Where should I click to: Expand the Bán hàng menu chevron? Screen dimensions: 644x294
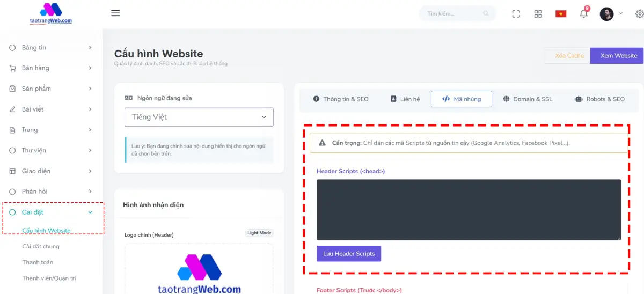tap(90, 68)
